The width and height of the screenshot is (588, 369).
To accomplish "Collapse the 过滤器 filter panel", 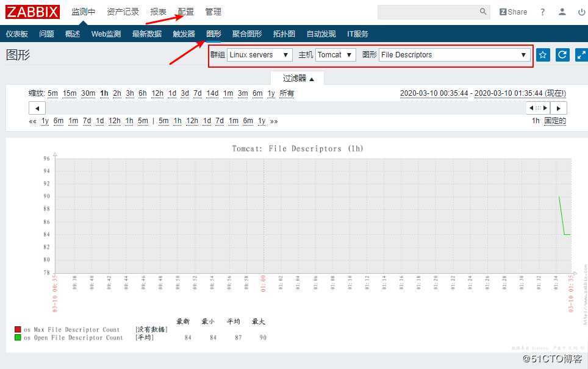I will coord(296,78).
